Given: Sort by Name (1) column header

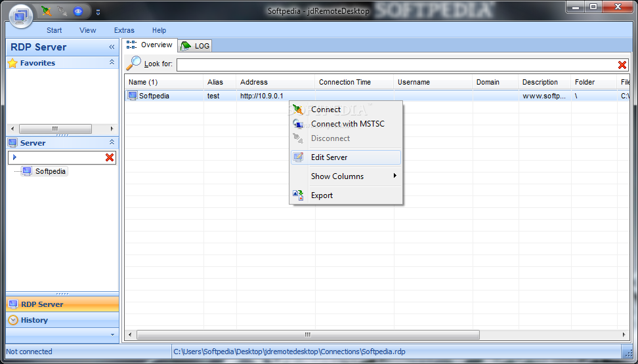Looking at the screenshot, I should pos(164,82).
